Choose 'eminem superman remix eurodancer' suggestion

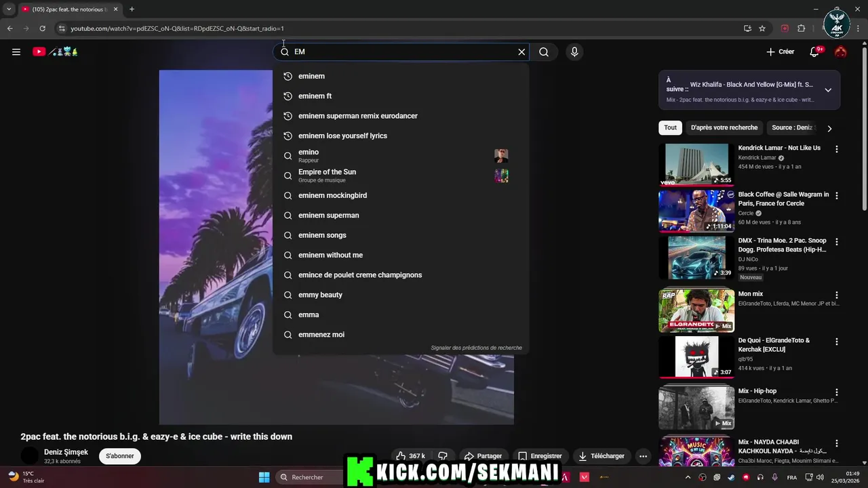click(x=401, y=116)
